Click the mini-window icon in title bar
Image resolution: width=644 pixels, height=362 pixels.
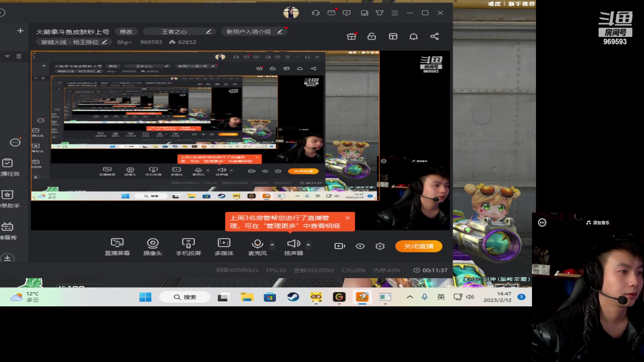[x=364, y=13]
